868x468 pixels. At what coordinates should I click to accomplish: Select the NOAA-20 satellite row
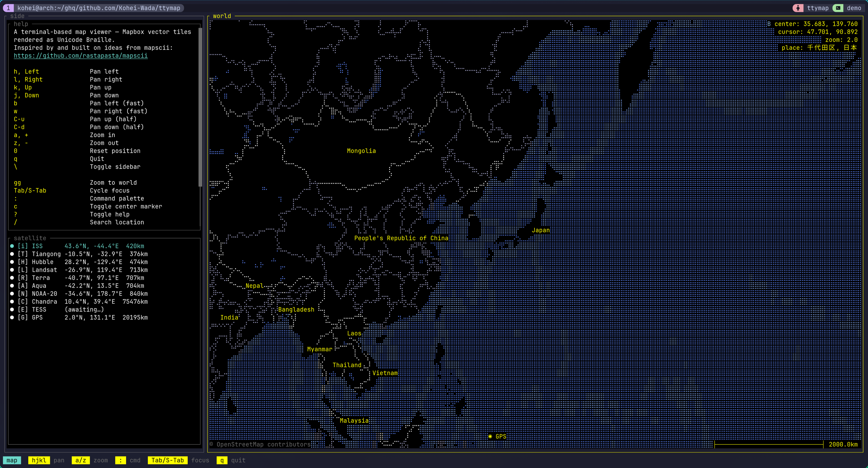[x=79, y=294]
